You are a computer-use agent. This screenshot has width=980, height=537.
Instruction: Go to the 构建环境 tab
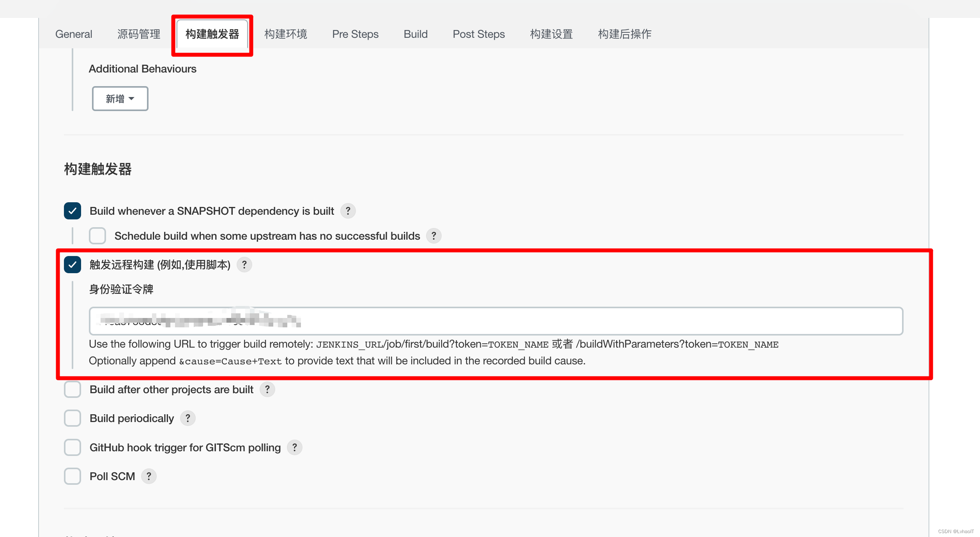pos(286,34)
